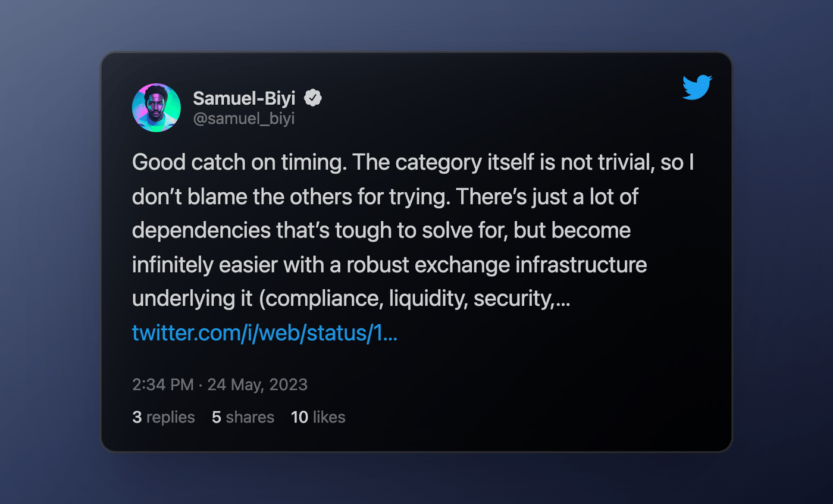Screen dimensions: 833x504
Task: View the 3 replies
Action: (x=163, y=417)
